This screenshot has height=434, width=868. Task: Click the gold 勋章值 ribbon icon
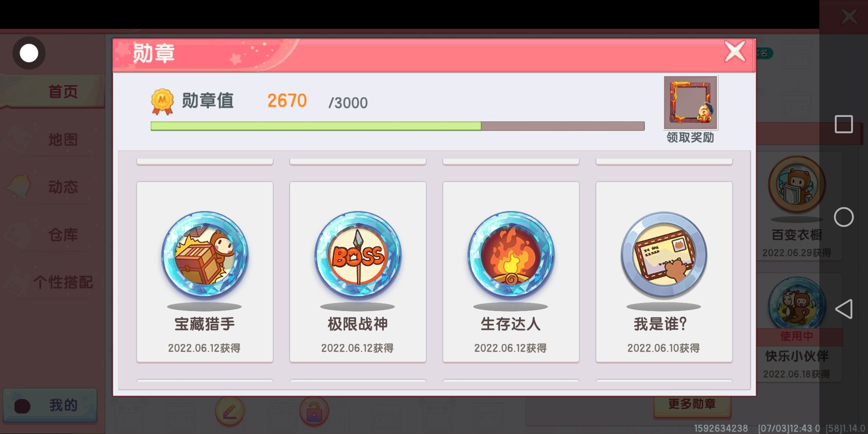[162, 102]
